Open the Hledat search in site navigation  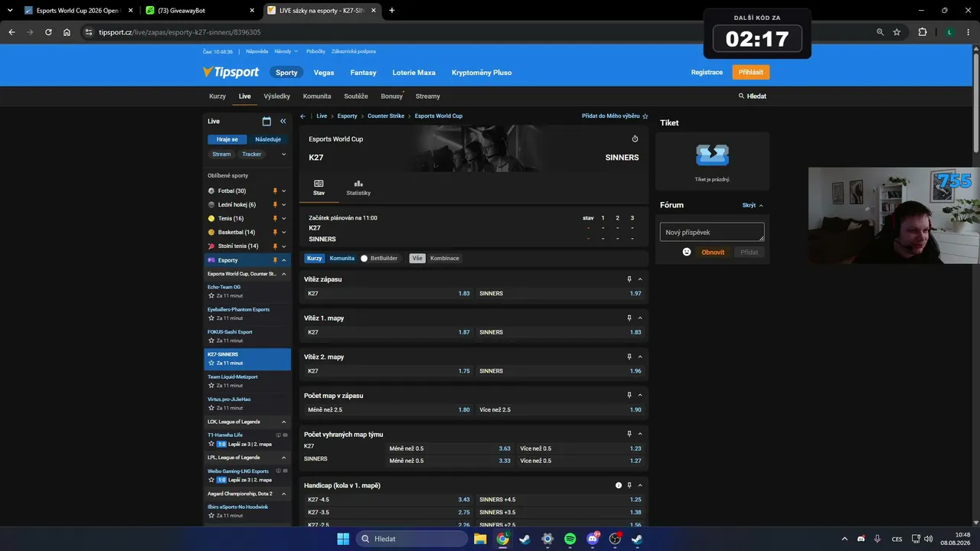tap(752, 96)
